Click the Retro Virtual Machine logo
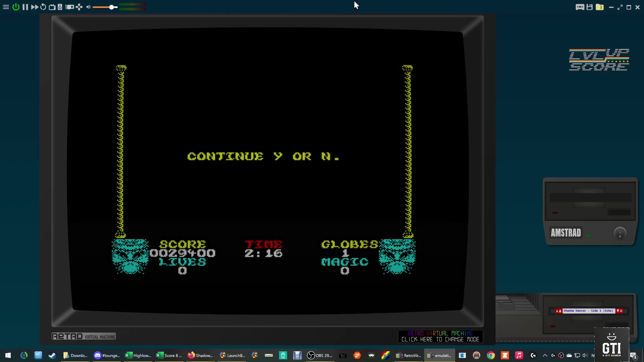644x362 pixels. point(84,337)
